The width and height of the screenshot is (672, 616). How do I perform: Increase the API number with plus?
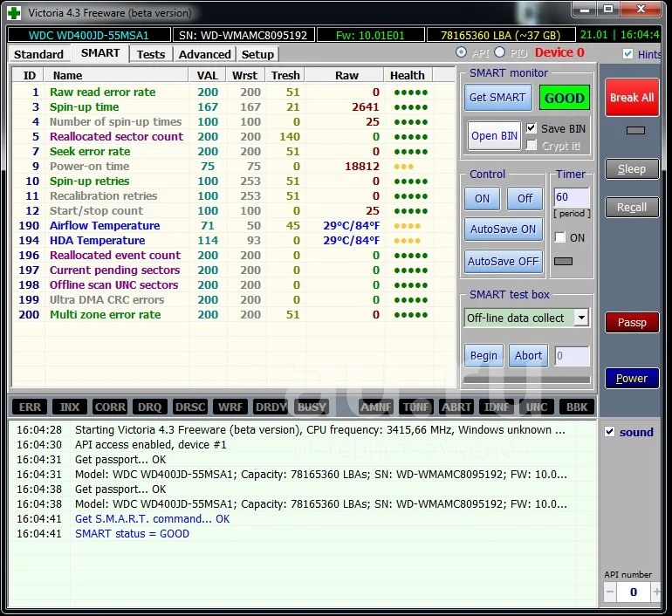click(656, 592)
